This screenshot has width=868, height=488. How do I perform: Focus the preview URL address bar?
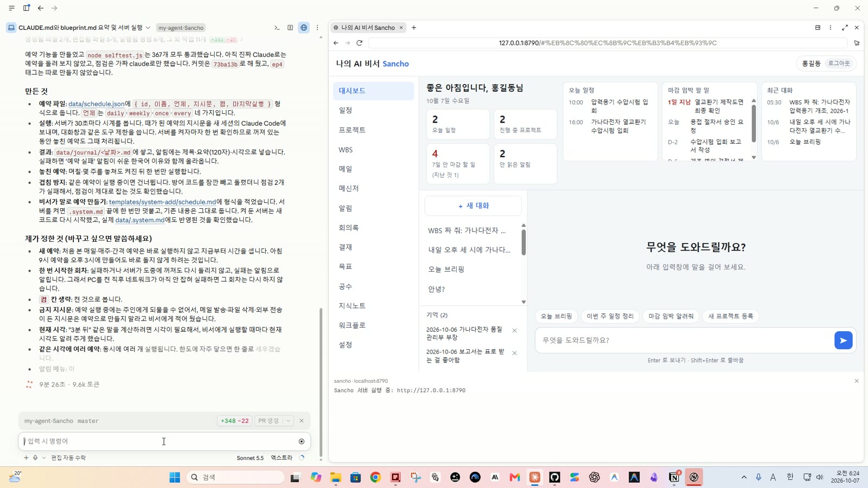608,43
